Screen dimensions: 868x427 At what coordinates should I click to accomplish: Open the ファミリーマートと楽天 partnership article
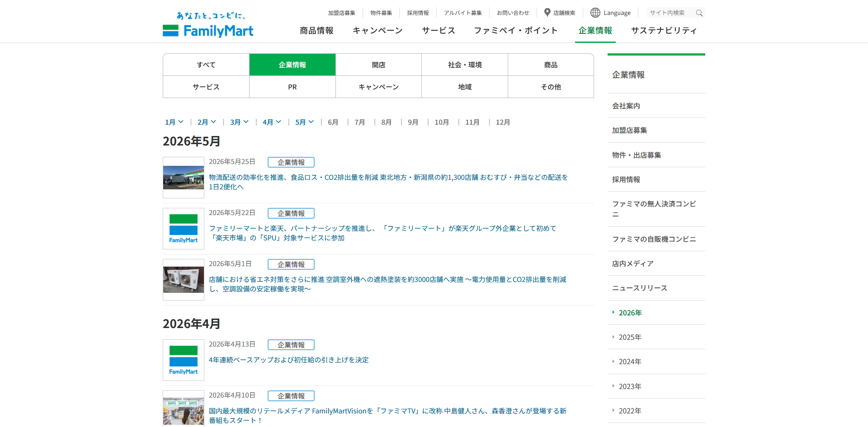[383, 233]
